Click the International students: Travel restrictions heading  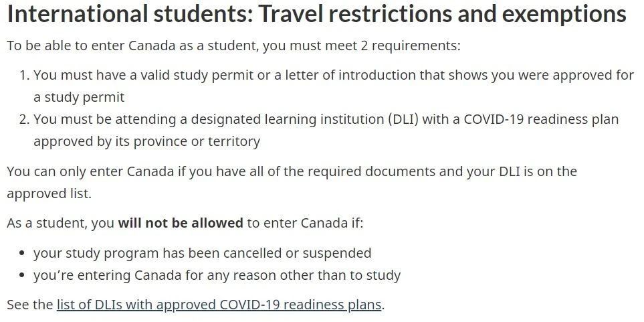pyautogui.click(x=317, y=13)
